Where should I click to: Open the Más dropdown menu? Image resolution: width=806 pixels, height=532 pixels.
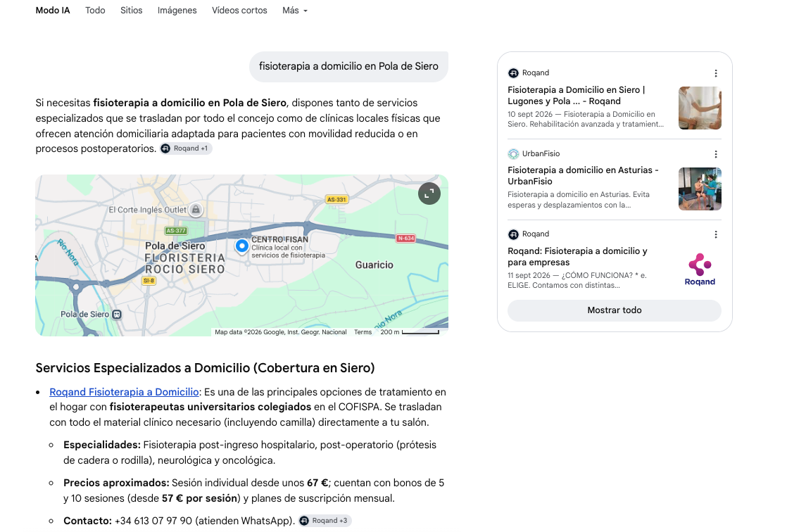click(x=294, y=11)
